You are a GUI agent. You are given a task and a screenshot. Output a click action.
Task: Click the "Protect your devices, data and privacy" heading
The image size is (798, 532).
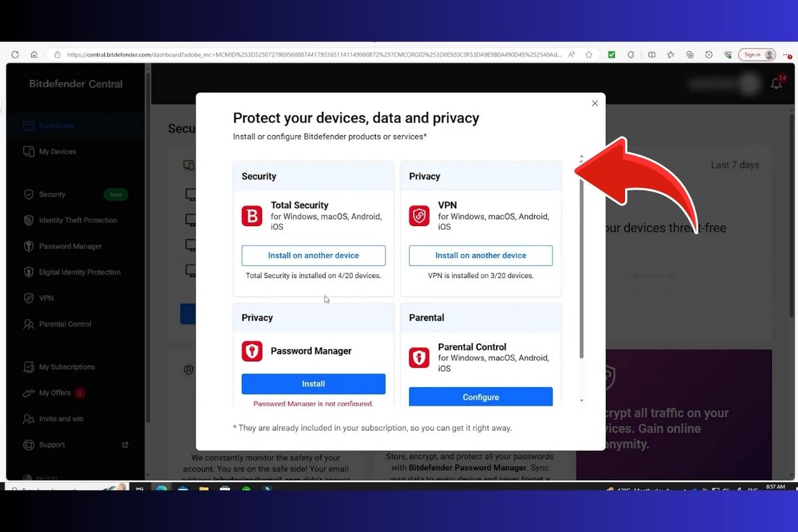coord(356,118)
